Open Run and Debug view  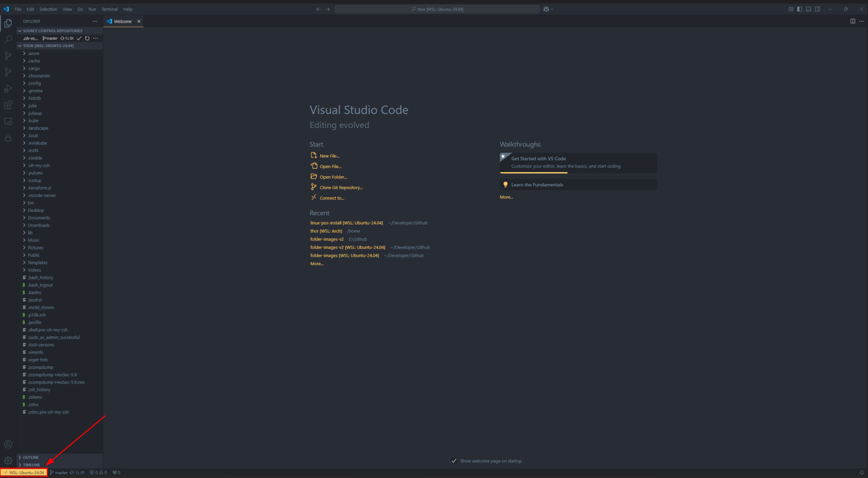click(8, 89)
